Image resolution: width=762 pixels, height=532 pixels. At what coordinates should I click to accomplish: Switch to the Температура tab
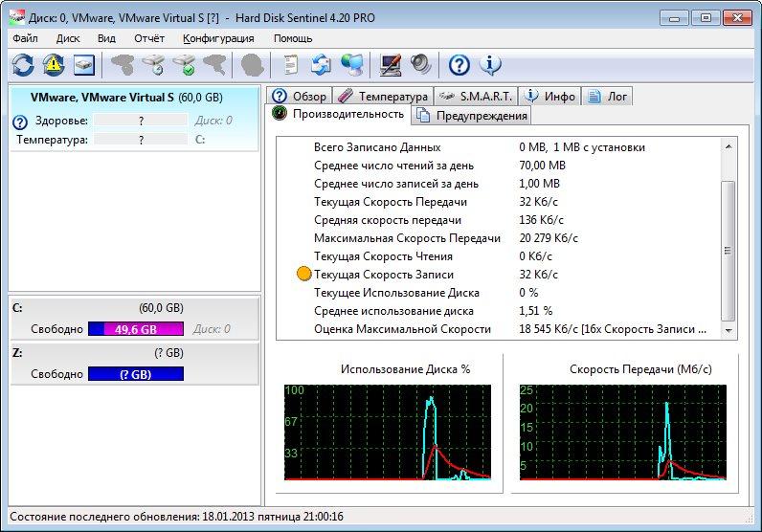click(x=384, y=97)
